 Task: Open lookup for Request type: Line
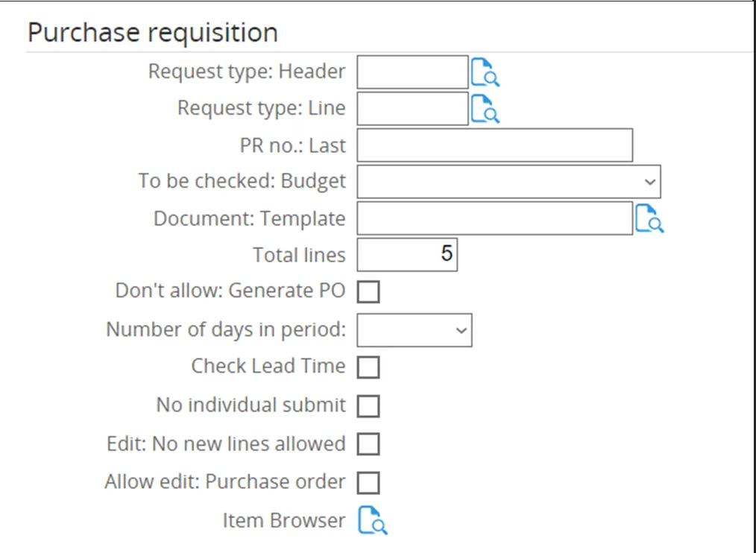(485, 109)
